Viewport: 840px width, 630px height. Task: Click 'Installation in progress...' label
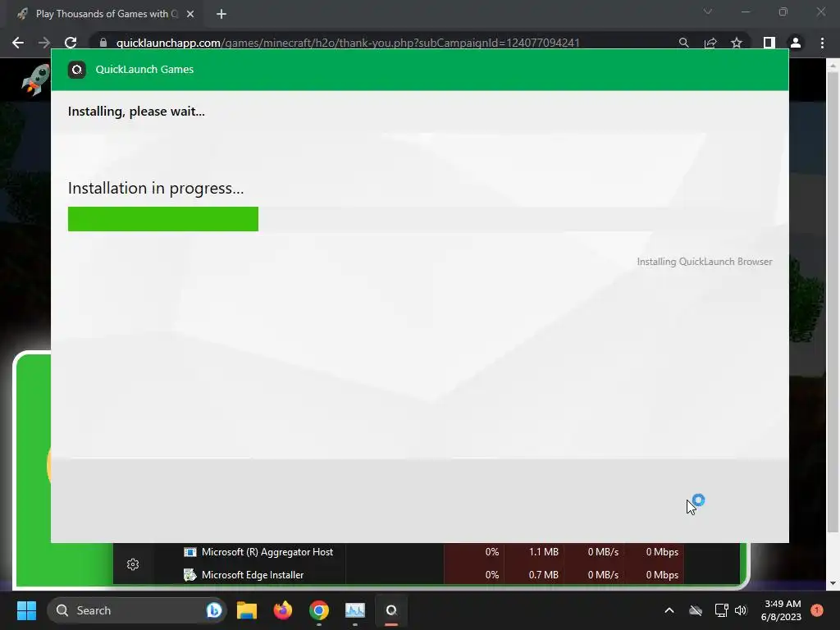coord(156,188)
